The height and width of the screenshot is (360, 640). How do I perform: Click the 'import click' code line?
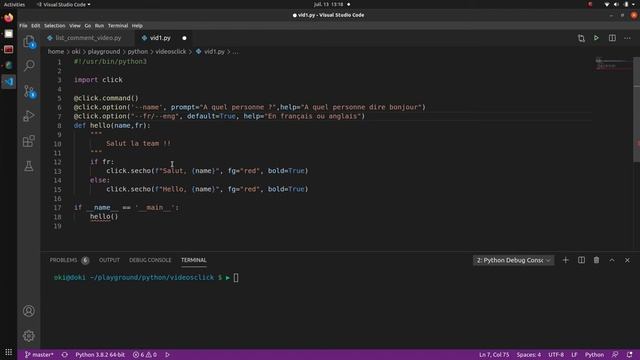(98, 80)
